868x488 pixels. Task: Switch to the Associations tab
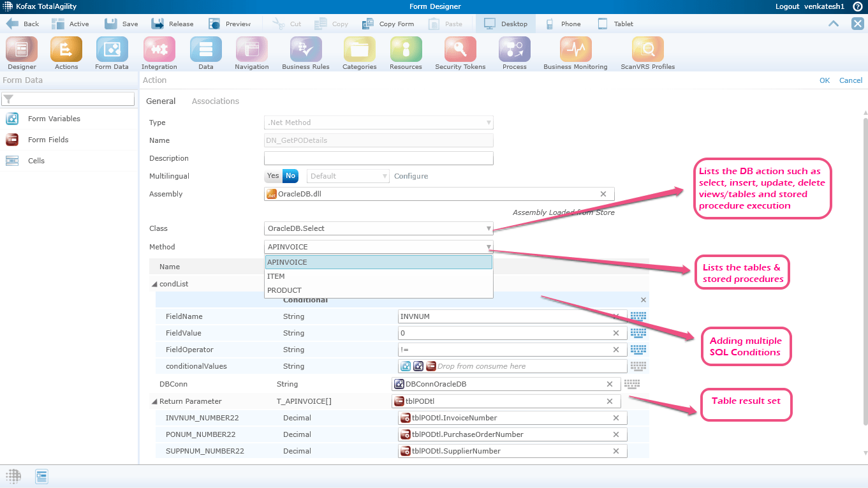[215, 101]
